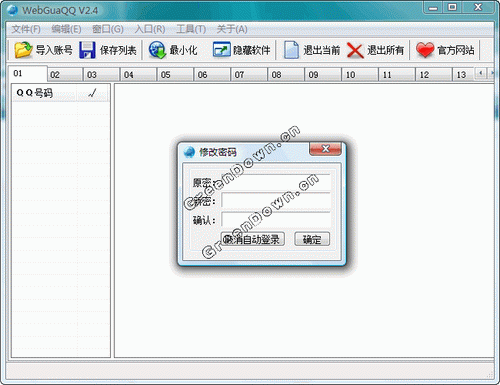
Task: Close the 修改密码 dialog
Action: point(325,149)
